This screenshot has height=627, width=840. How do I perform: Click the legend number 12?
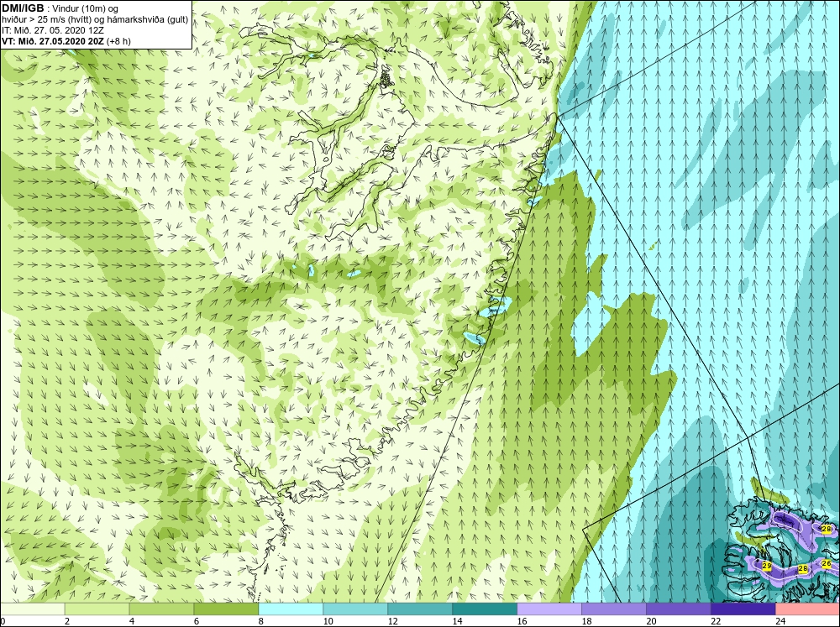click(x=392, y=621)
